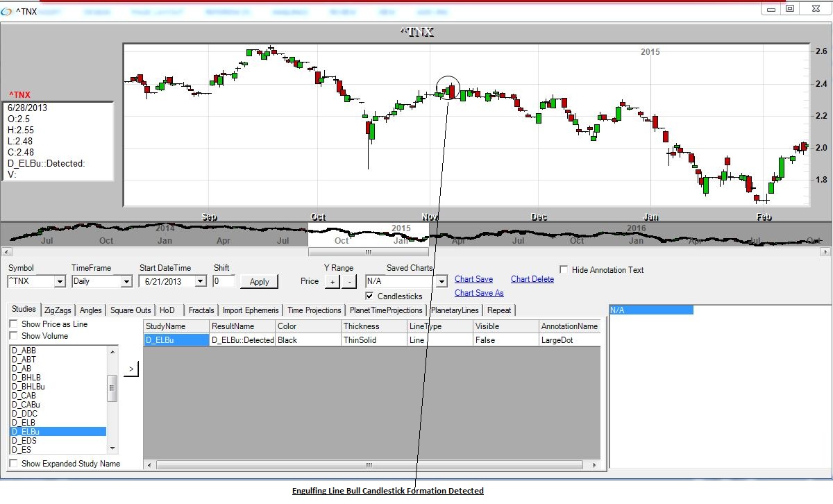Expand the Saved Charts dropdown
This screenshot has height=504, width=833.
441,282
